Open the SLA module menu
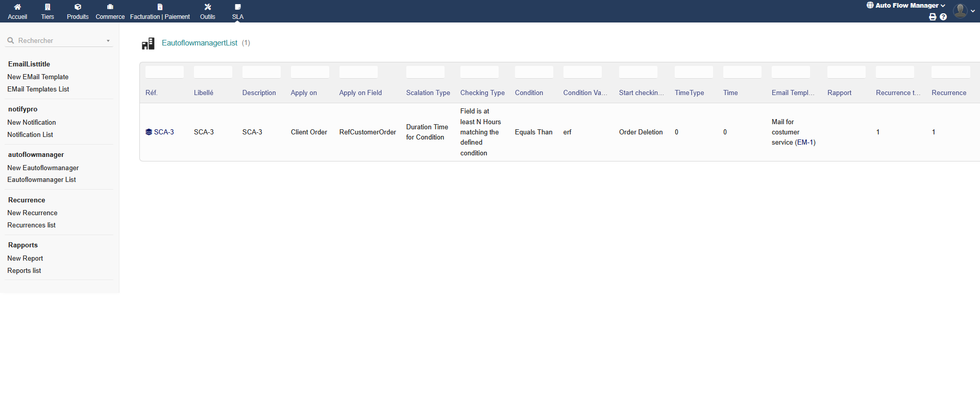980x393 pixels. tap(238, 11)
